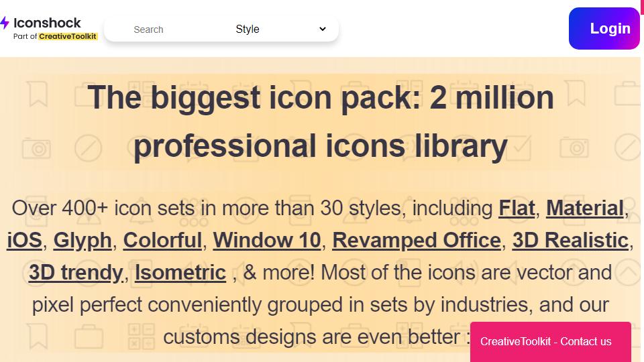The height and width of the screenshot is (362, 644).
Task: Visit the CreativeToolkit highlighted link
Action: point(68,36)
